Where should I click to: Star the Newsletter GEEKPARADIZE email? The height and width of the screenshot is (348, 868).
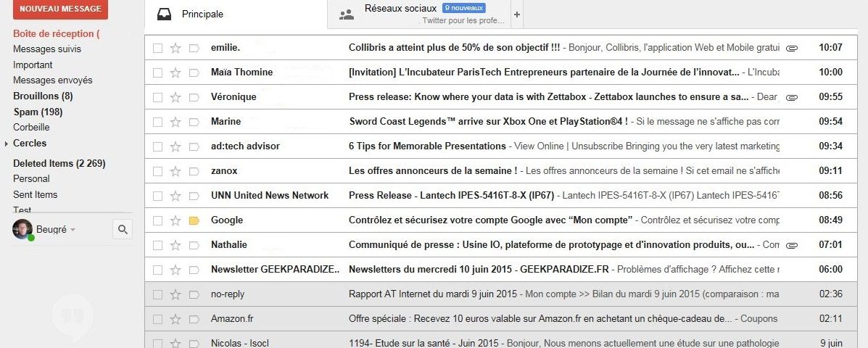pos(175,270)
